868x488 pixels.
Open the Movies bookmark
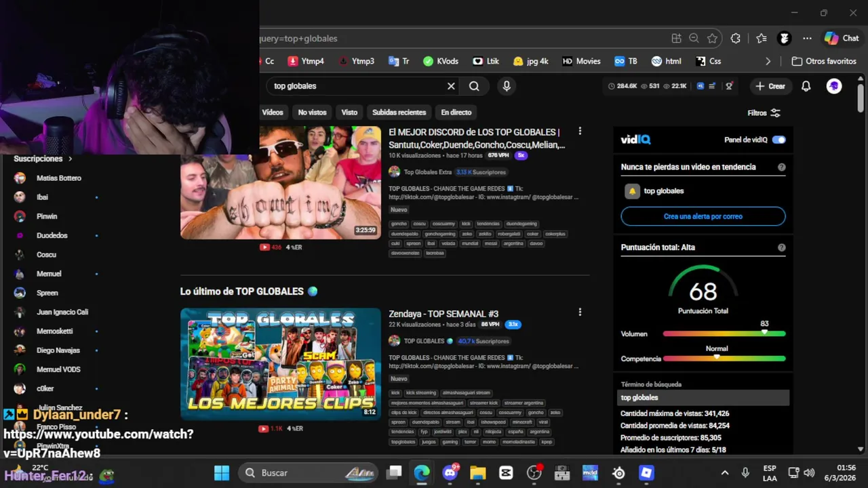(x=581, y=61)
